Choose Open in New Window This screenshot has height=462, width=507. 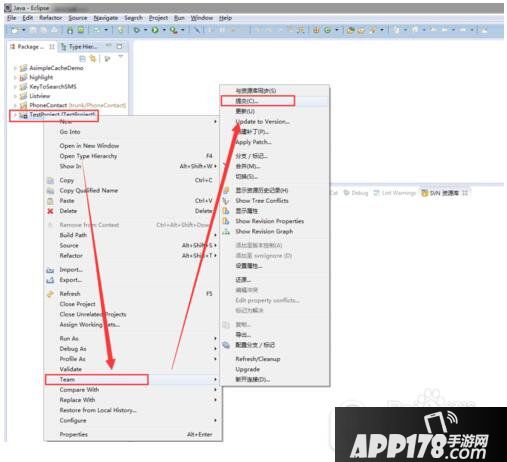click(89, 146)
